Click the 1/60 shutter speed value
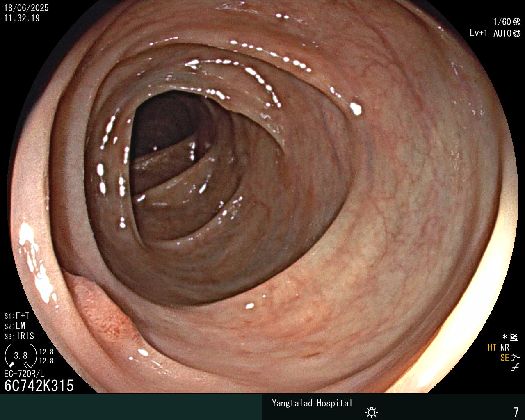 click(x=502, y=22)
